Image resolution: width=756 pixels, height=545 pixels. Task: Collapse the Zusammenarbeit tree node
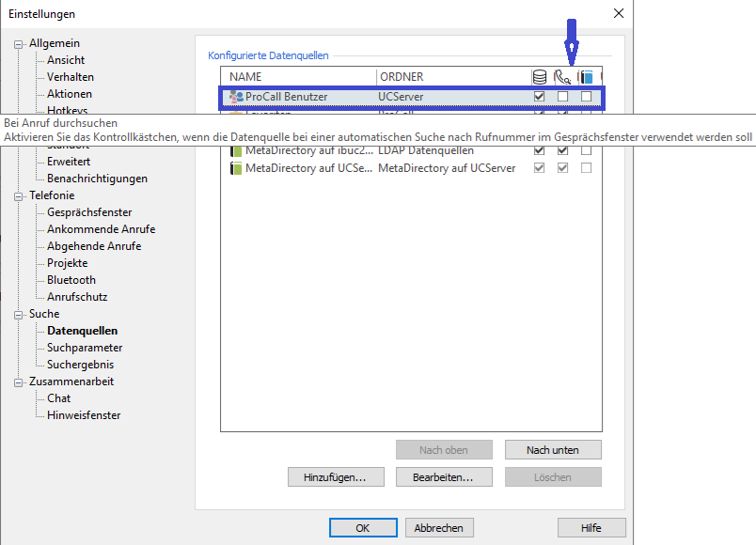(19, 381)
